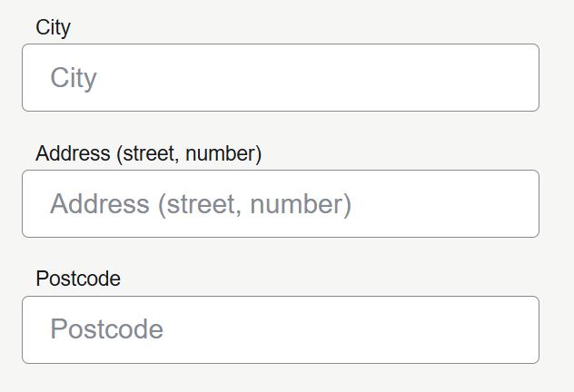Choose the field for entering your postcode
This screenshot has width=574, height=392.
tap(280, 329)
